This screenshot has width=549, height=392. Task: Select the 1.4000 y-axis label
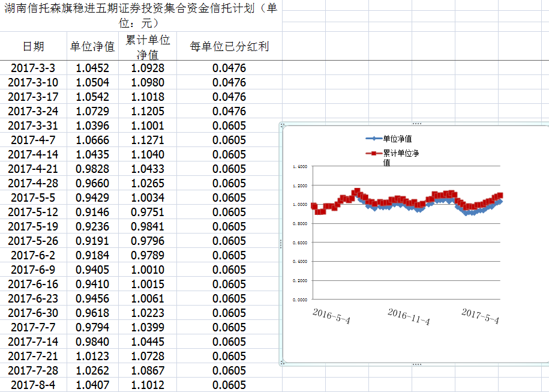click(299, 167)
